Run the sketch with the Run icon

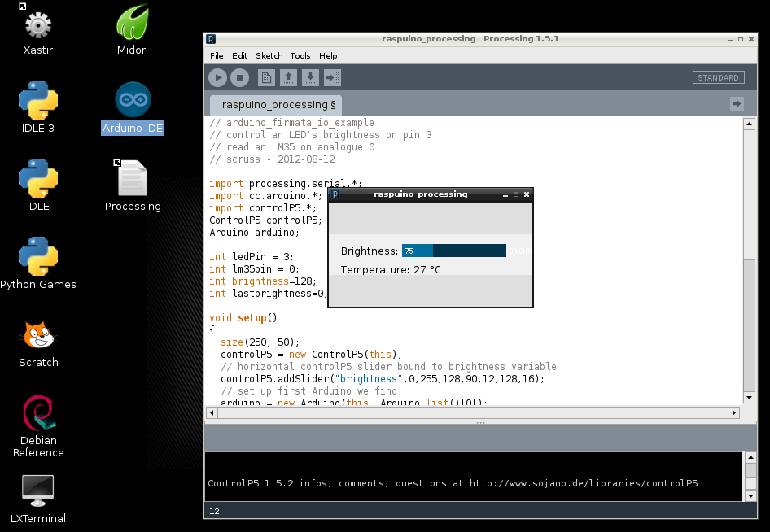(217, 77)
